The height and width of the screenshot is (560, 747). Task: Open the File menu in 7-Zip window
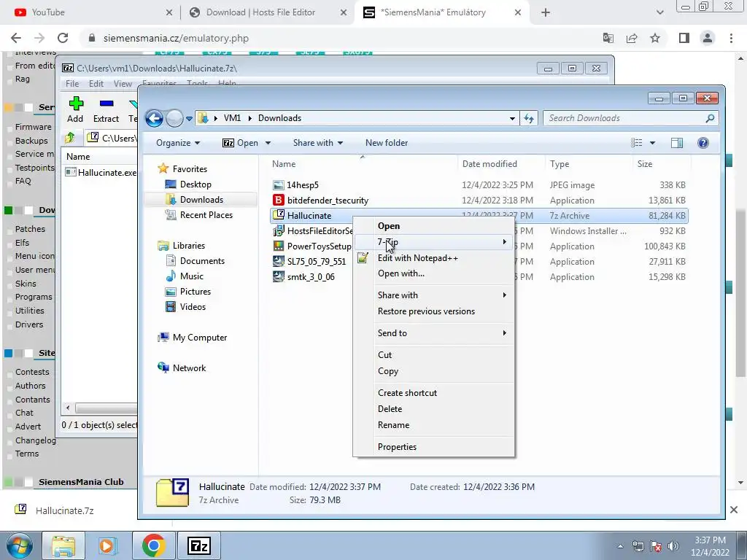click(72, 84)
